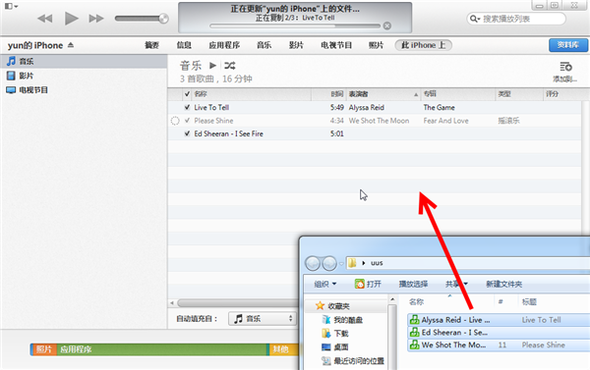This screenshot has width=590, height=370.
Task: Open the iTunes menu icon dropdown
Action: point(11,6)
